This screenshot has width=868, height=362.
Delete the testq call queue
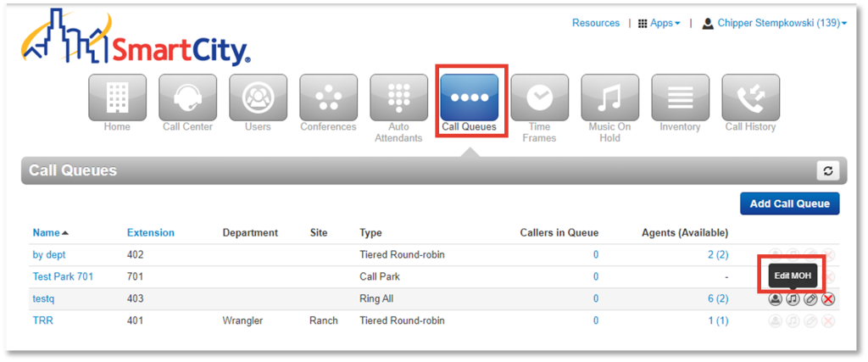coord(828,299)
